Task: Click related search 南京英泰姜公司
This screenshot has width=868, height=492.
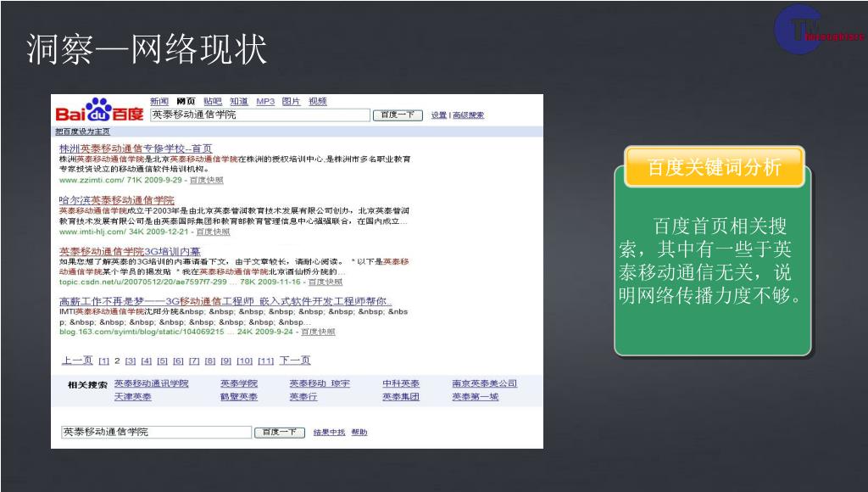Action: [x=484, y=383]
